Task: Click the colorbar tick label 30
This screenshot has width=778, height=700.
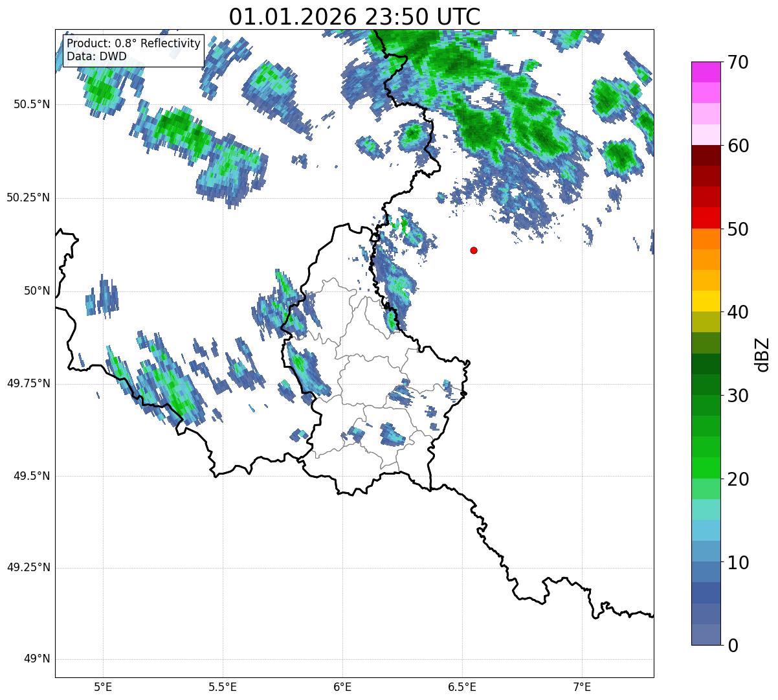Action: pos(738,396)
